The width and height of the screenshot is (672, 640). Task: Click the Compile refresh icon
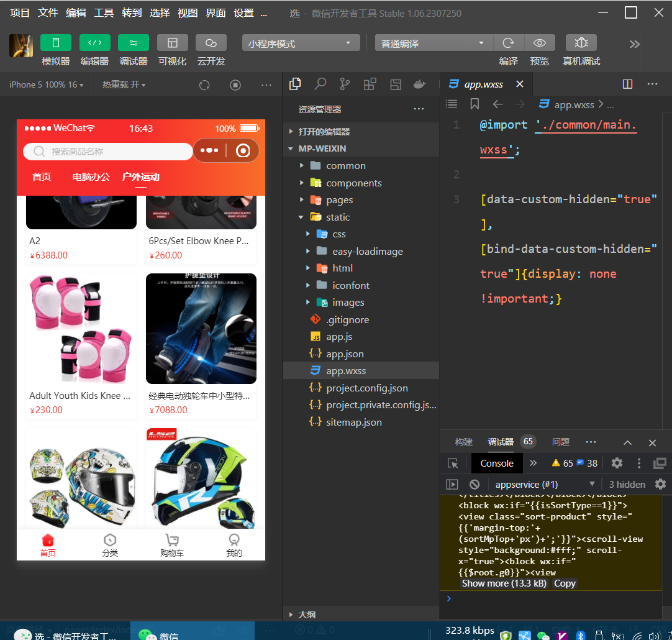tap(508, 43)
